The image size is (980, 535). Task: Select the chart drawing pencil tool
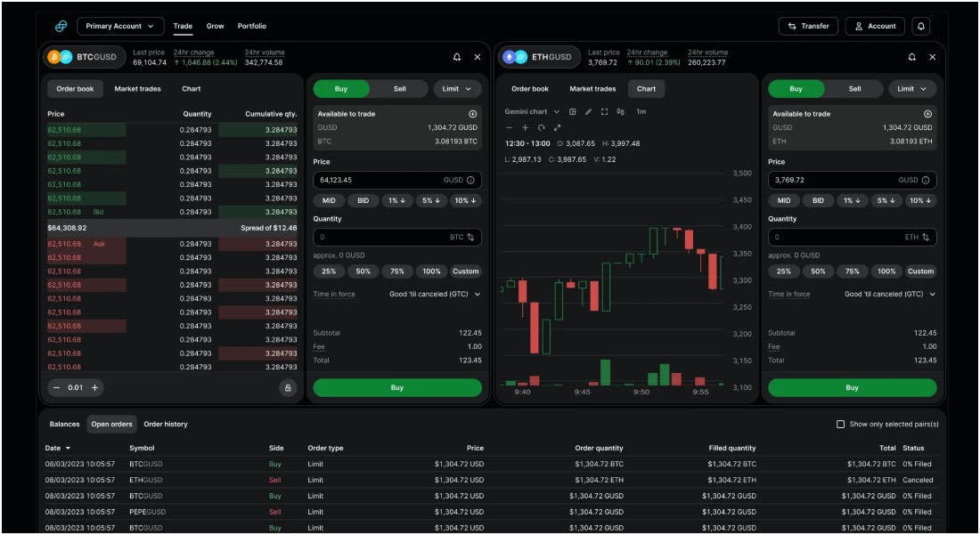click(588, 112)
